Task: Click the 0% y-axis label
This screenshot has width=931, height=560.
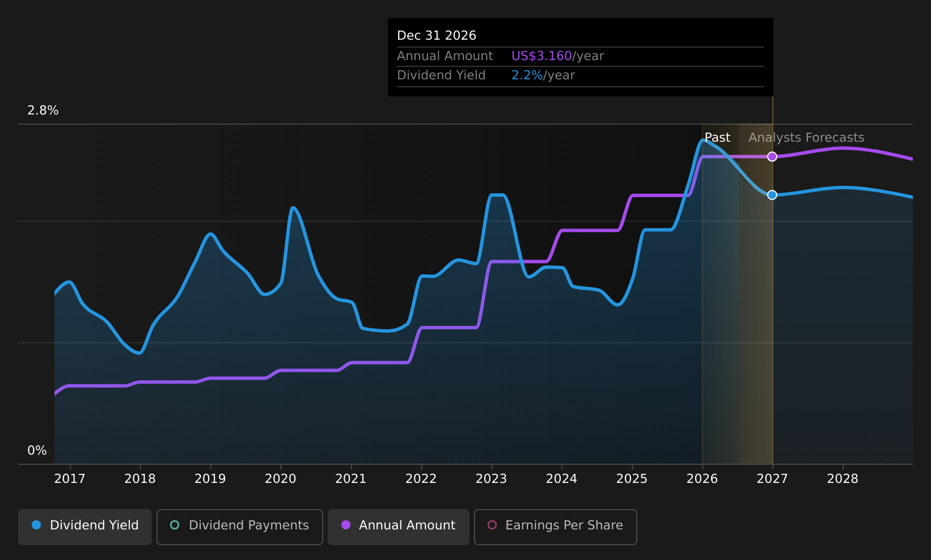Action: click(37, 451)
